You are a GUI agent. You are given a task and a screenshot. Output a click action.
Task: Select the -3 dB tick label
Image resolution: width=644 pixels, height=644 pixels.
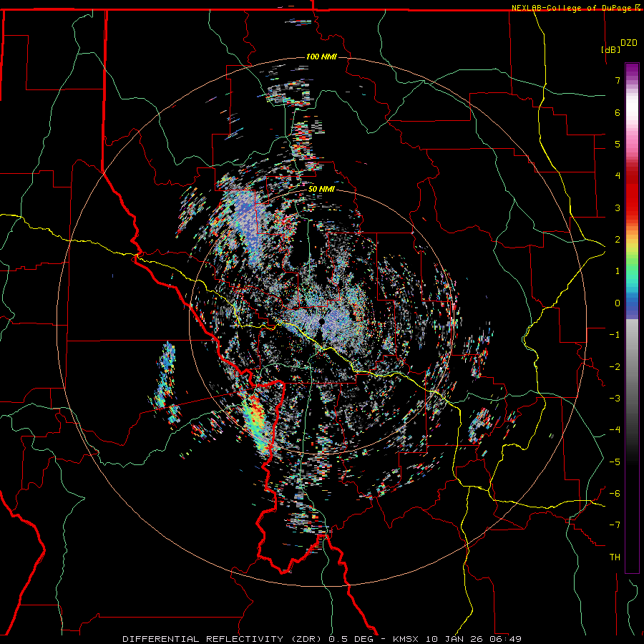pos(615,399)
